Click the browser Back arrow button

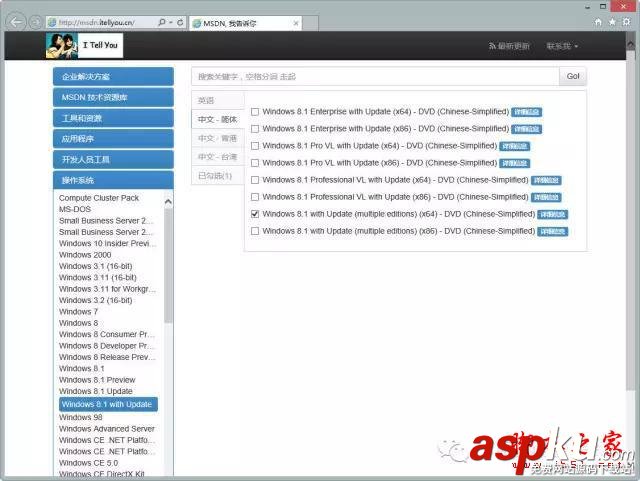point(16,22)
